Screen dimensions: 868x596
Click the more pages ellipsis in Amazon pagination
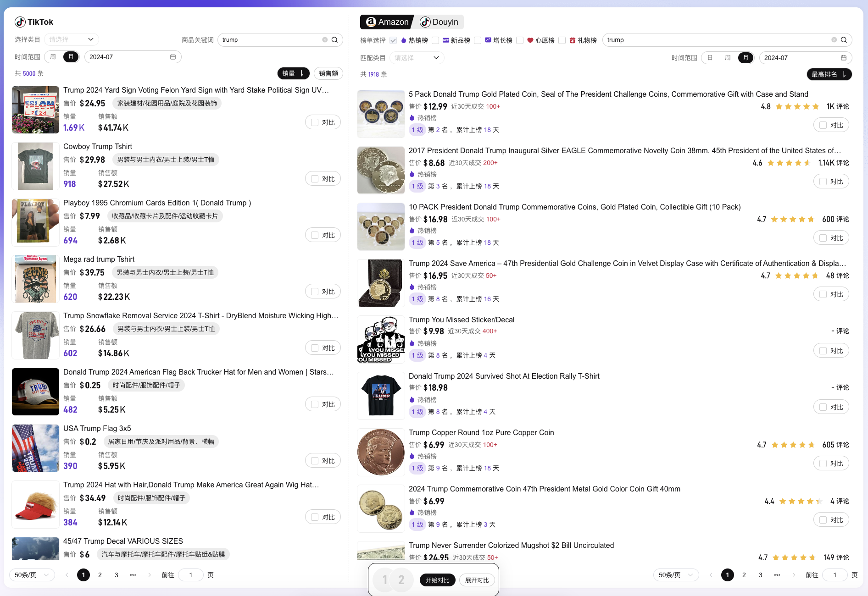point(777,575)
